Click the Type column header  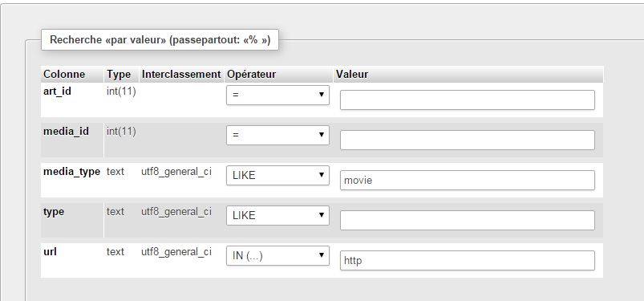[119, 75]
